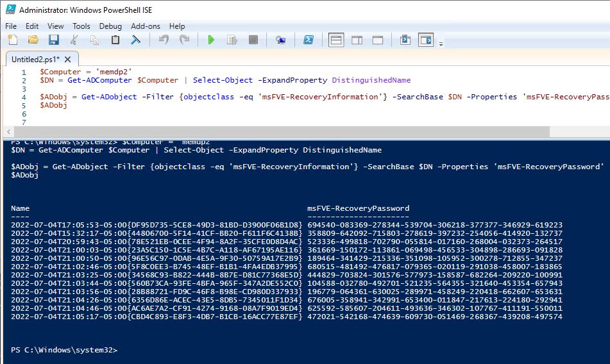Open the New Remote PowerShell Tab icon
This screenshot has height=364, width=610.
[x=280, y=40]
